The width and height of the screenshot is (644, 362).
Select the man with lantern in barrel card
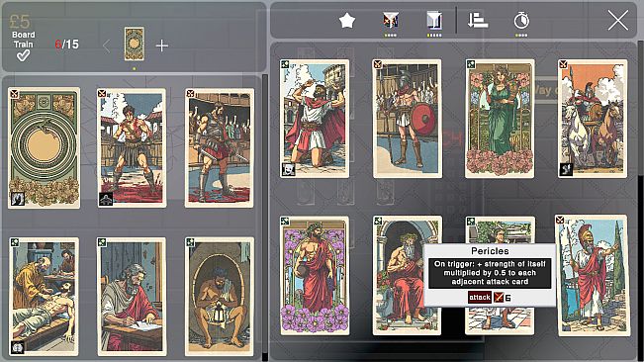(220, 297)
